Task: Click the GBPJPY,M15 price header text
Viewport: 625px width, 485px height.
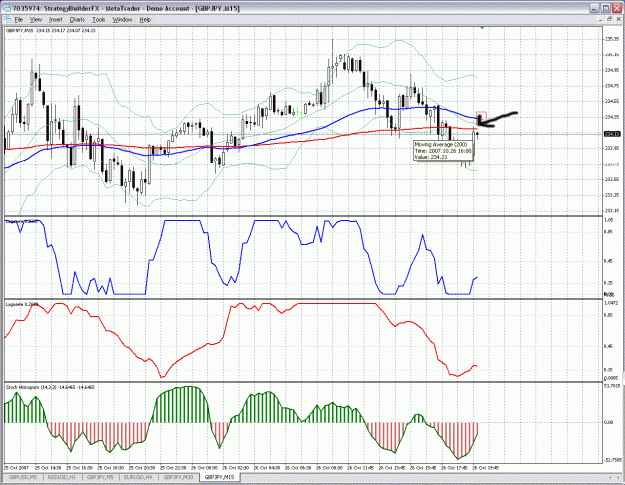Action: (51, 30)
